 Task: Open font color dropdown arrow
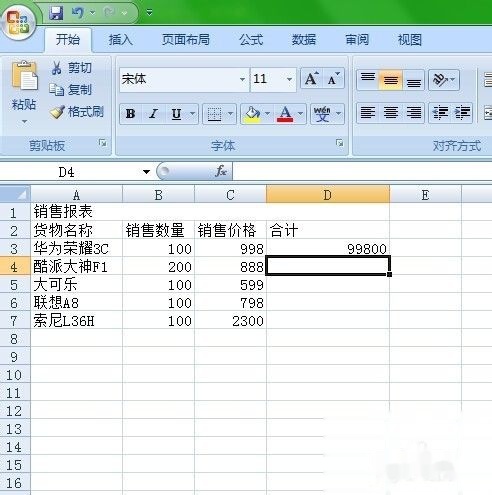click(x=301, y=114)
